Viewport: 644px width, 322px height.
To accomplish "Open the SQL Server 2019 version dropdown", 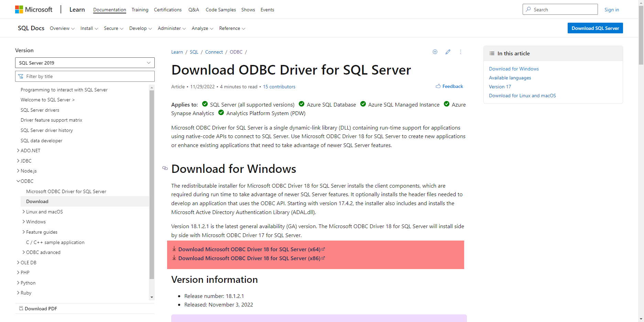I will pyautogui.click(x=85, y=63).
